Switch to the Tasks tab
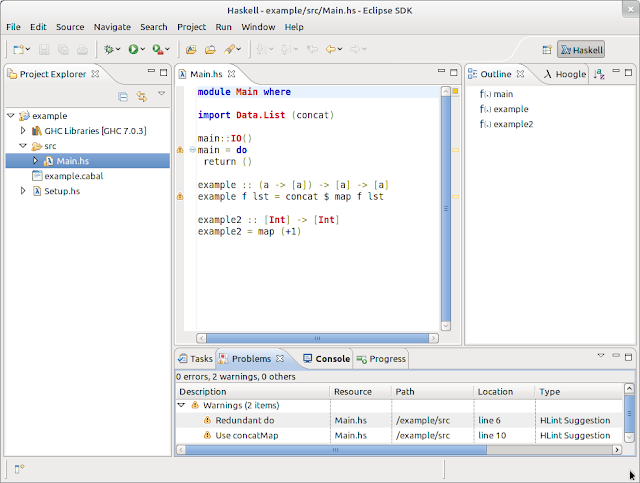This screenshot has width=640, height=483. click(196, 359)
